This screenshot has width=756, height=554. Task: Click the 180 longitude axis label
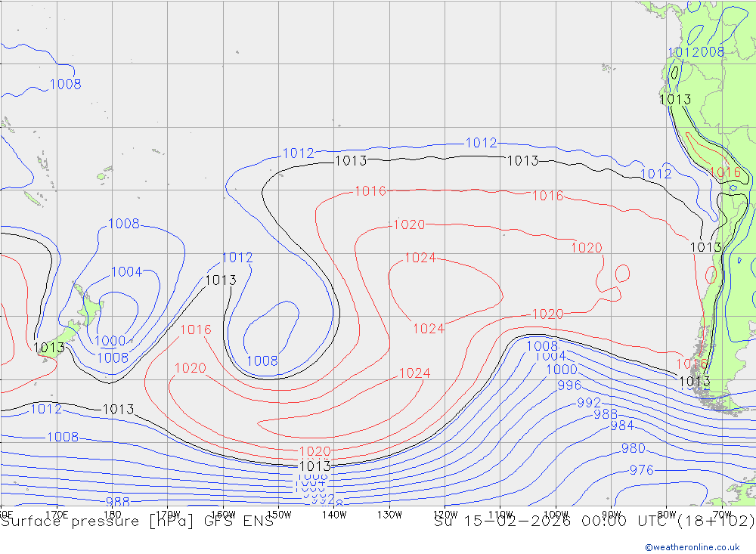[113, 515]
